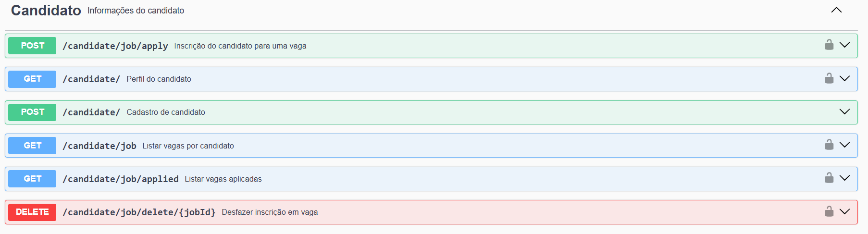This screenshot has width=868, height=234.
Task: Expand POST /candidate/job/apply chevron arrow
Action: (x=844, y=45)
